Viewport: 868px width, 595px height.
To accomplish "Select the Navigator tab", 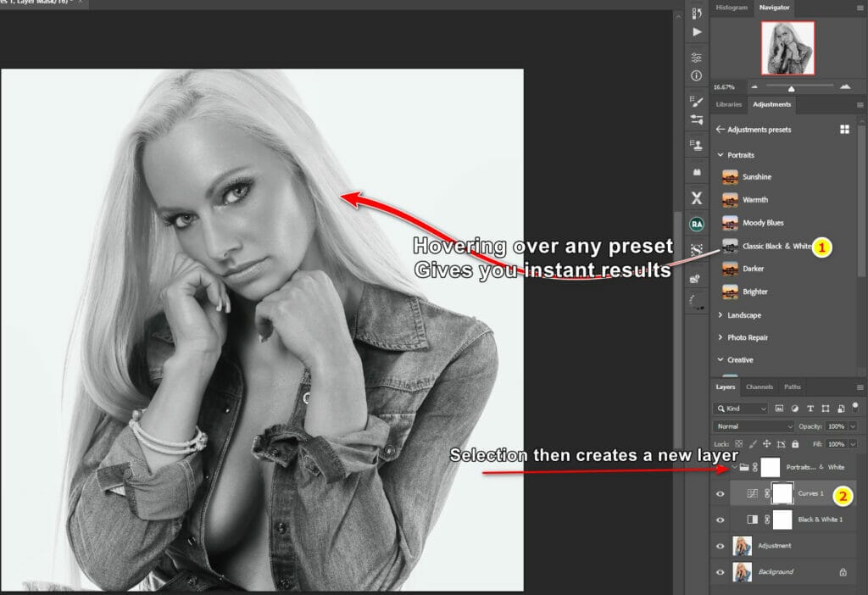I will (774, 8).
